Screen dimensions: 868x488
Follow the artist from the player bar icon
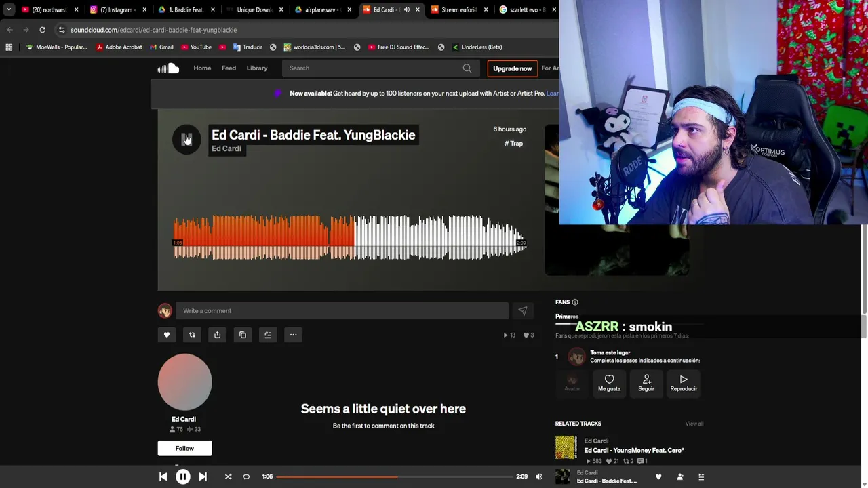coord(680,476)
